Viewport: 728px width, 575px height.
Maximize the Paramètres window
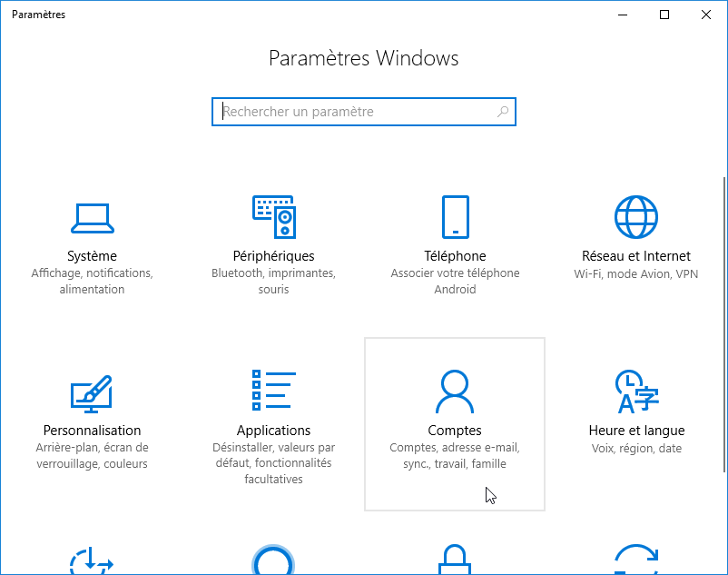pyautogui.click(x=664, y=15)
